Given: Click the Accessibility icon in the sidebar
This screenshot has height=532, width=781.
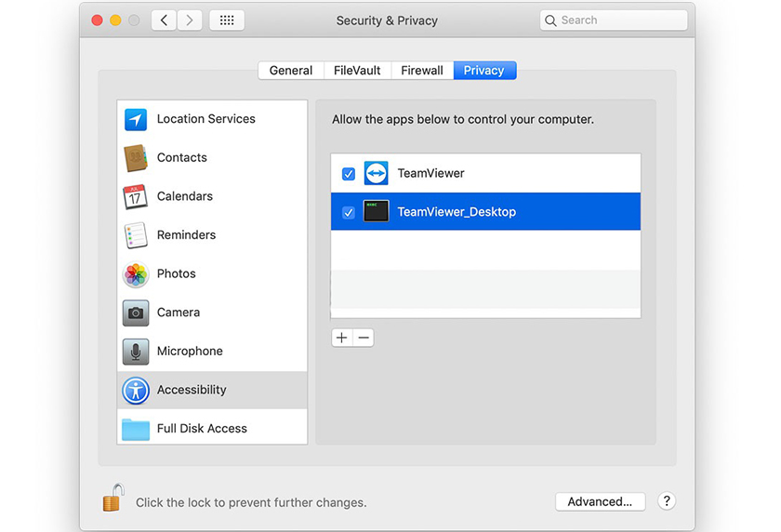Looking at the screenshot, I should (x=136, y=390).
